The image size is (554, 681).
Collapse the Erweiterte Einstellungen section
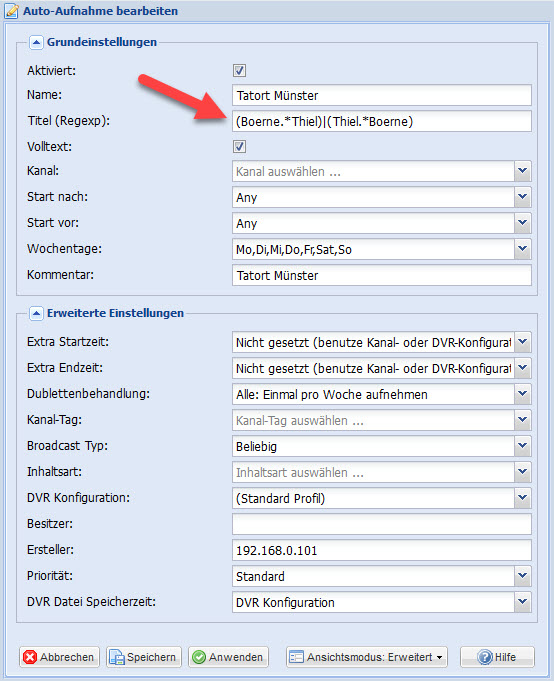coord(36,313)
